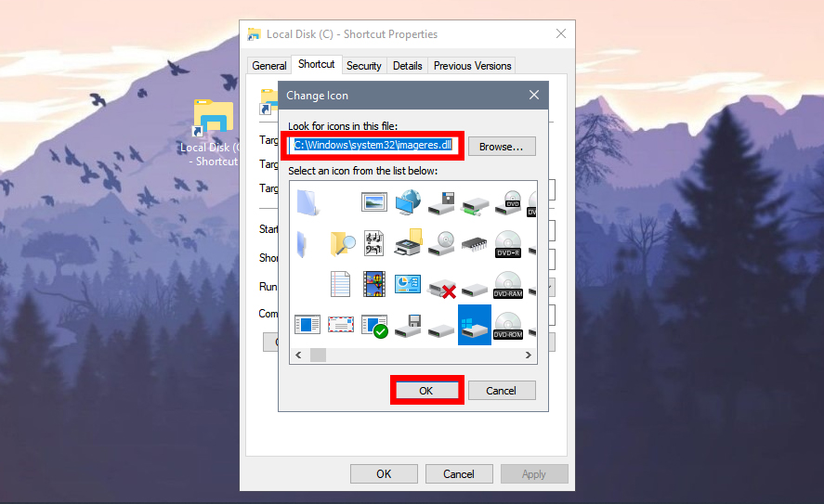Choose the drive with black 3.5-inch floppy icon
Screen dimensions: 824x504
click(441, 203)
